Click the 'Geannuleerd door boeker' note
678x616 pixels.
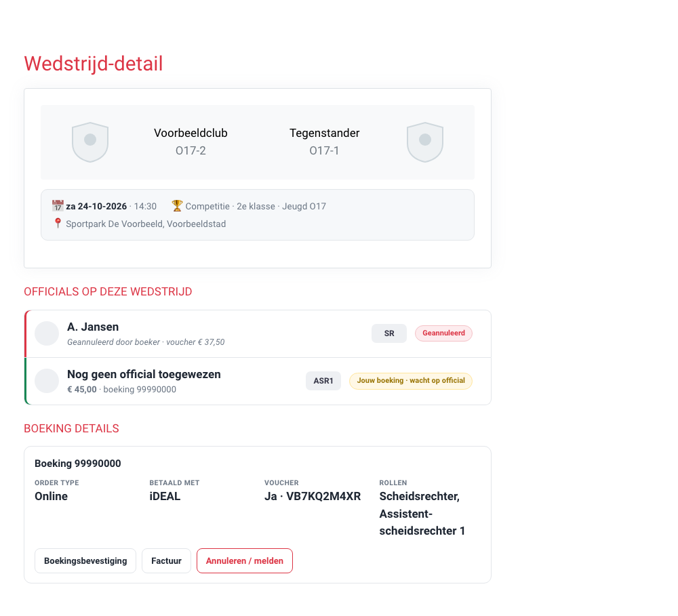[x=113, y=342]
